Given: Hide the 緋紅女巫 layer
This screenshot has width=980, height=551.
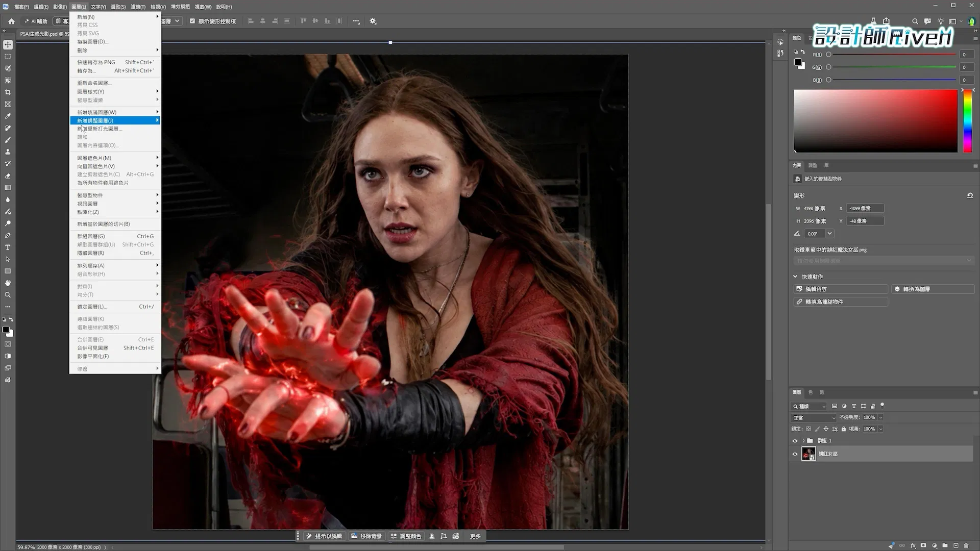Looking at the screenshot, I should (795, 454).
